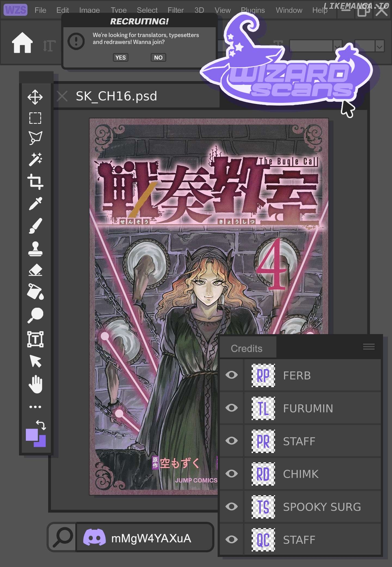Hide the FERB layer
392x567 pixels.
click(x=232, y=375)
